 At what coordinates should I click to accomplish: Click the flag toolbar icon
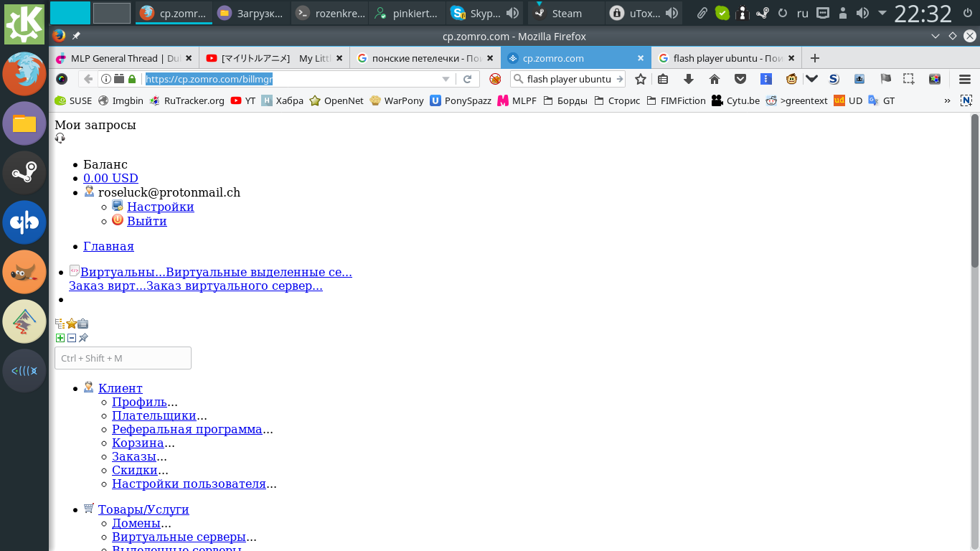tap(885, 79)
